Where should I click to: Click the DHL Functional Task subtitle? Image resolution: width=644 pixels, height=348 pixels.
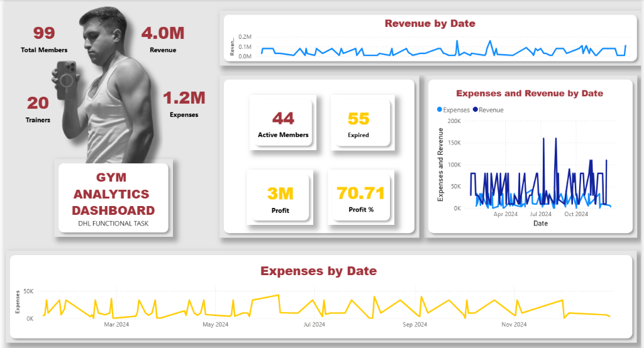(x=113, y=223)
